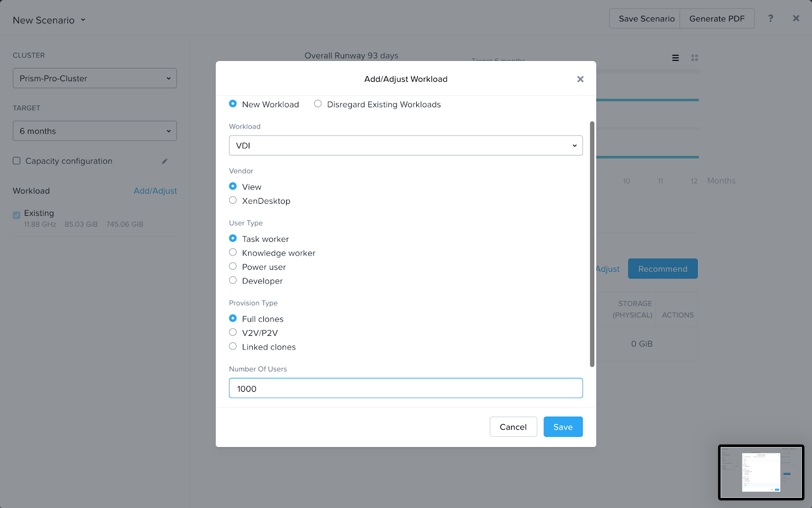The width and height of the screenshot is (812, 508).
Task: Close the Add/Adjust Workload dialog
Action: coord(580,79)
